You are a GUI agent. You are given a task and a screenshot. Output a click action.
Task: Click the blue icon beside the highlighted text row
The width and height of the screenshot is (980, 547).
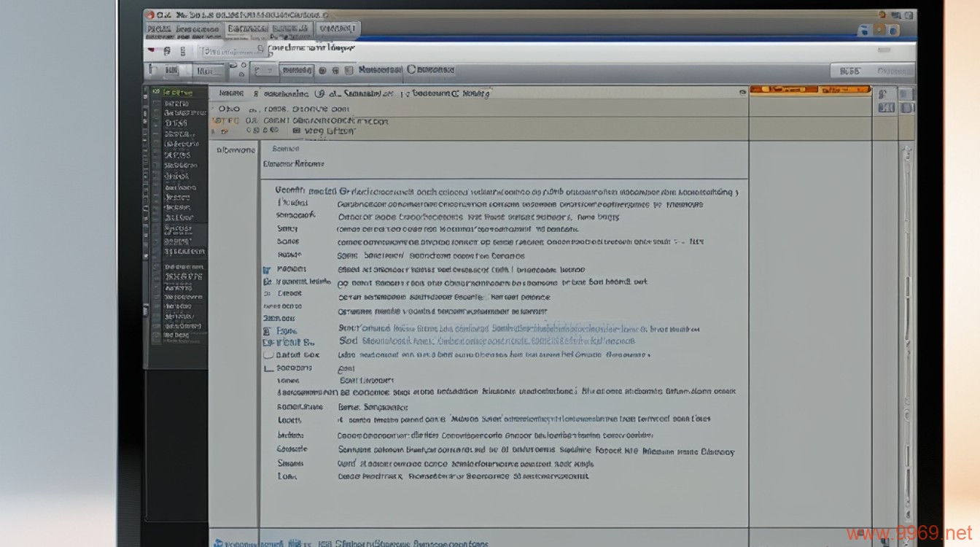(267, 330)
